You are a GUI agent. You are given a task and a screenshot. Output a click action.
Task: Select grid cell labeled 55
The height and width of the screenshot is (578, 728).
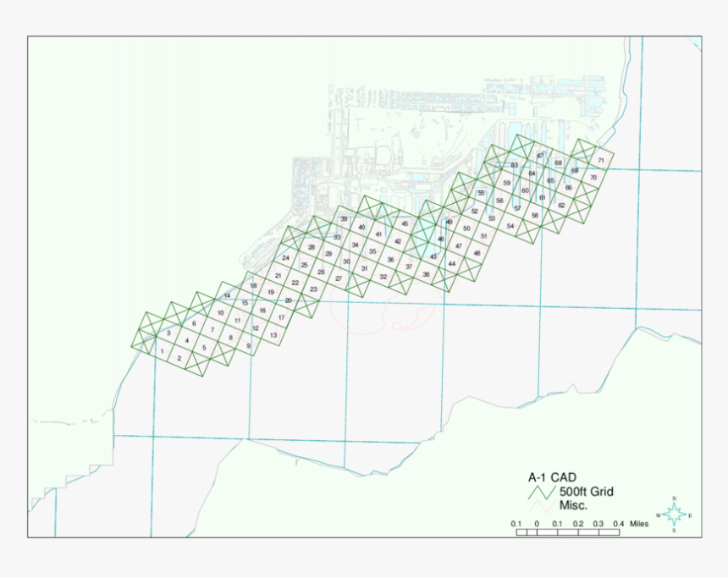[481, 193]
